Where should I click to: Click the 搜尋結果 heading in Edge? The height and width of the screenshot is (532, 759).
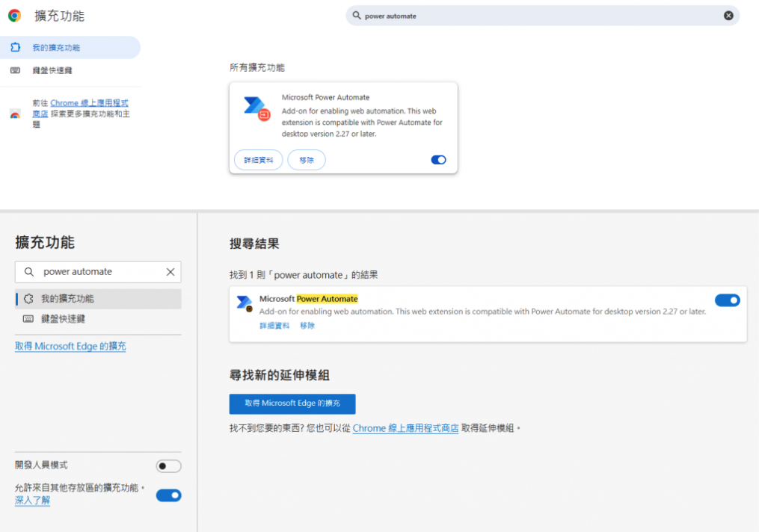[x=254, y=244]
